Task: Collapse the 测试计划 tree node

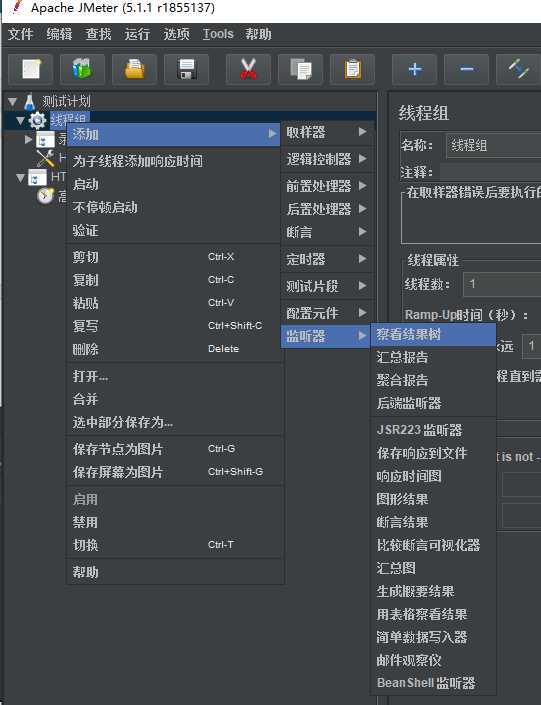Action: (x=13, y=102)
